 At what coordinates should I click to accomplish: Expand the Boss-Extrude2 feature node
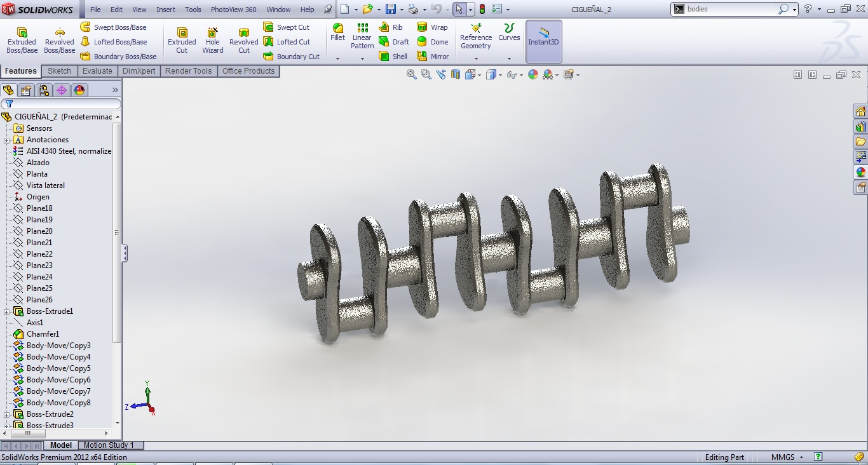pyautogui.click(x=6, y=414)
